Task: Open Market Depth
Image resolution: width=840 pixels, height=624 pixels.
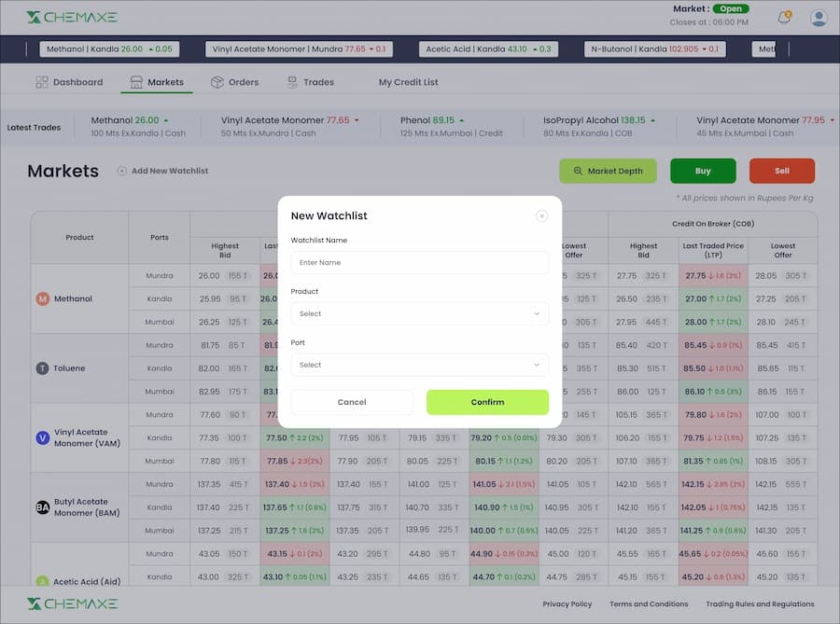Action: click(x=608, y=171)
